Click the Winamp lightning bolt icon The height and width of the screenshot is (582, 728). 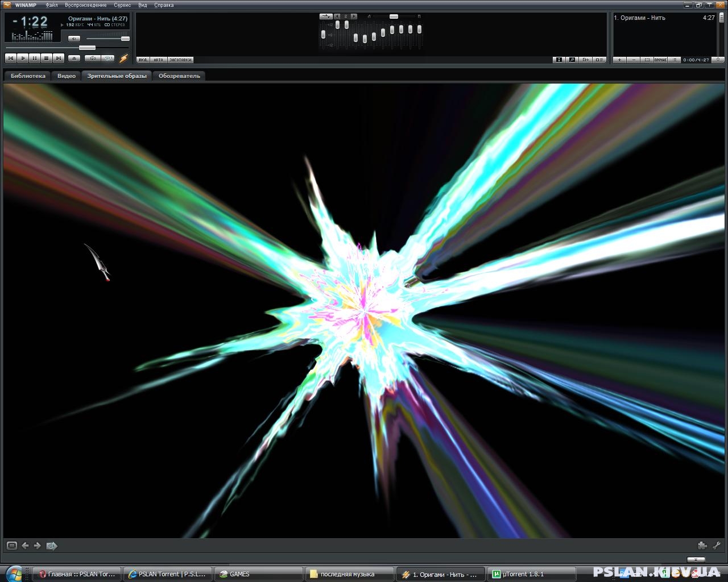[x=123, y=58]
